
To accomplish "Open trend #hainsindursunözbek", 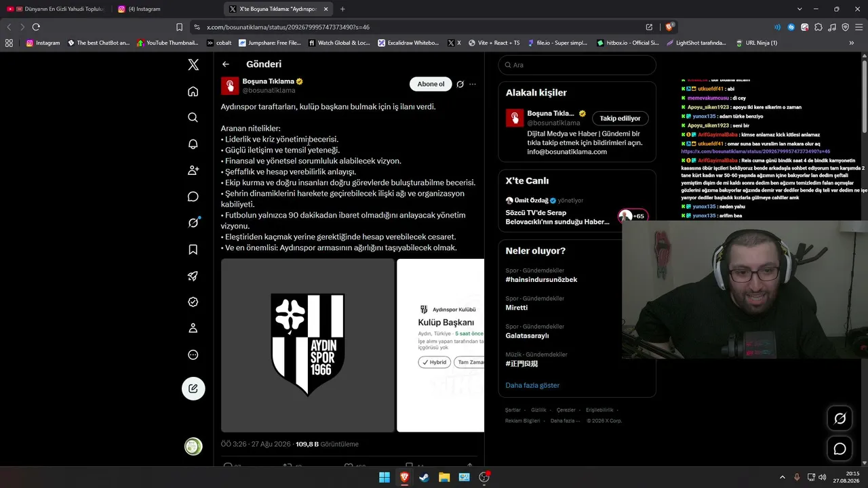I will [541, 279].
